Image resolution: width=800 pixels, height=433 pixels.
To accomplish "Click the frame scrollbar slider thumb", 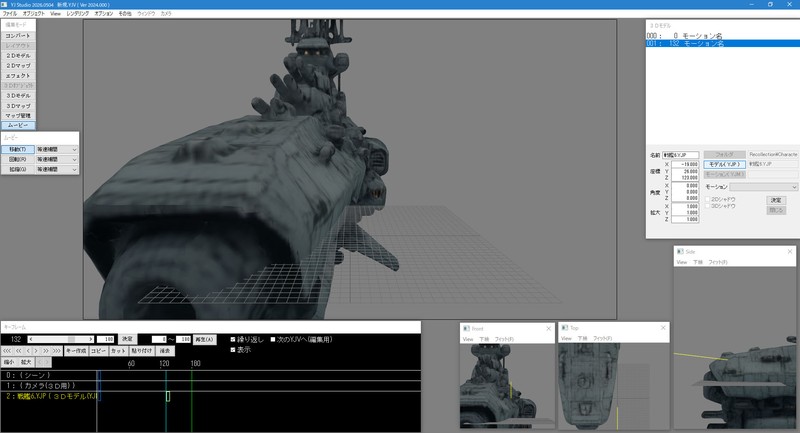I will click(71, 339).
